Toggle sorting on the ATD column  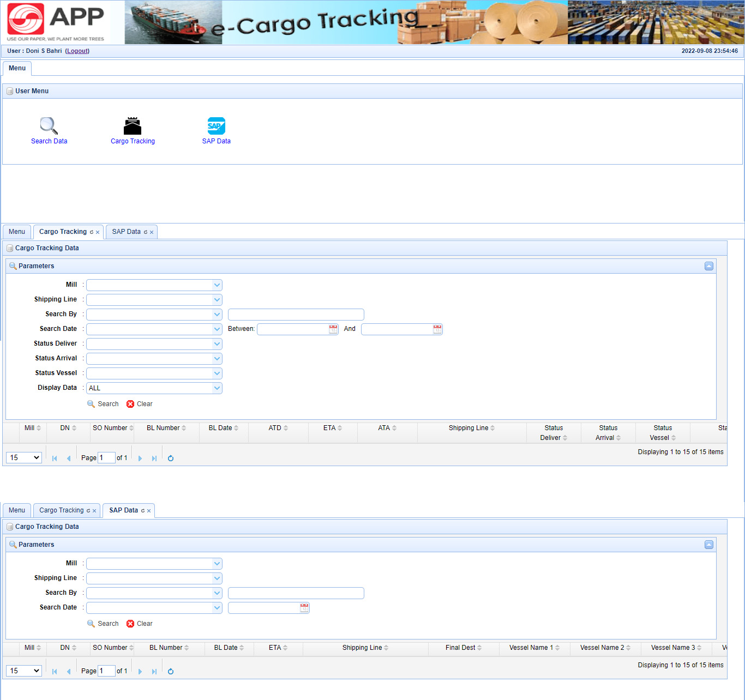(278, 428)
